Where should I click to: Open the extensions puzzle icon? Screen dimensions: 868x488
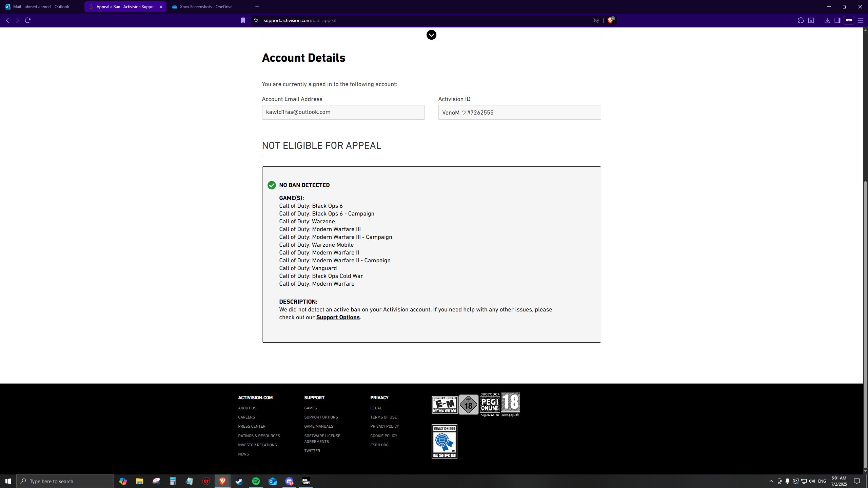point(801,20)
